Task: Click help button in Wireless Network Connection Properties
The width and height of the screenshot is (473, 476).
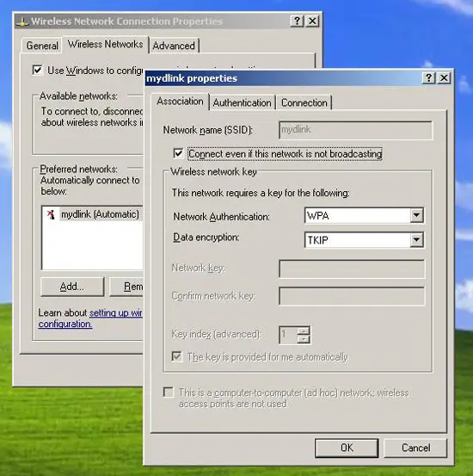Action: (x=297, y=22)
